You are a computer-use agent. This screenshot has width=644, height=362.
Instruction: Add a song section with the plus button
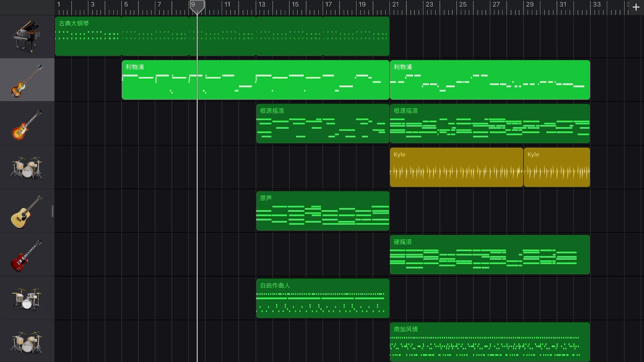click(x=636, y=7)
